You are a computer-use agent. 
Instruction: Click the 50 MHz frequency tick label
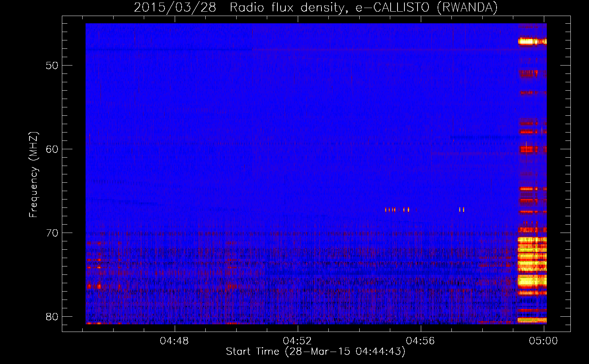pyautogui.click(x=52, y=66)
